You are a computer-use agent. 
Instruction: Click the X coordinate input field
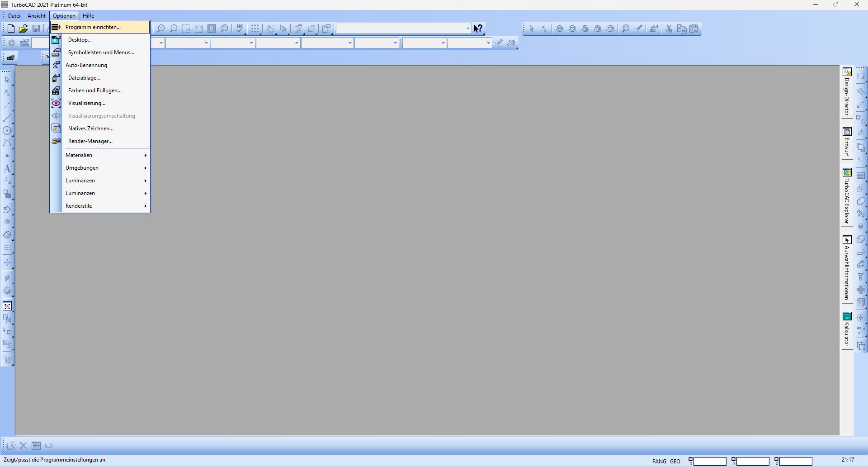click(710, 462)
